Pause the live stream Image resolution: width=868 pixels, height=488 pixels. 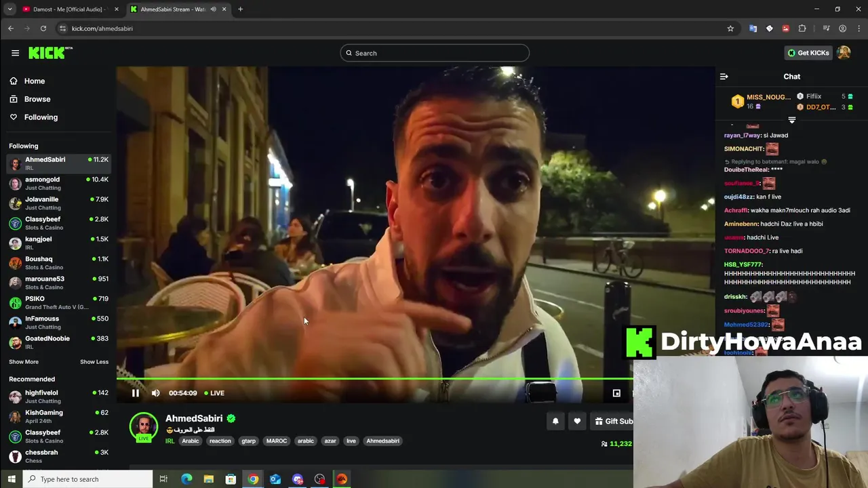click(x=135, y=393)
